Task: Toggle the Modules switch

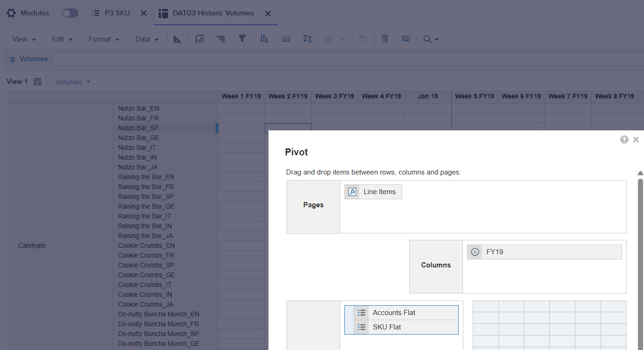Action: click(70, 13)
